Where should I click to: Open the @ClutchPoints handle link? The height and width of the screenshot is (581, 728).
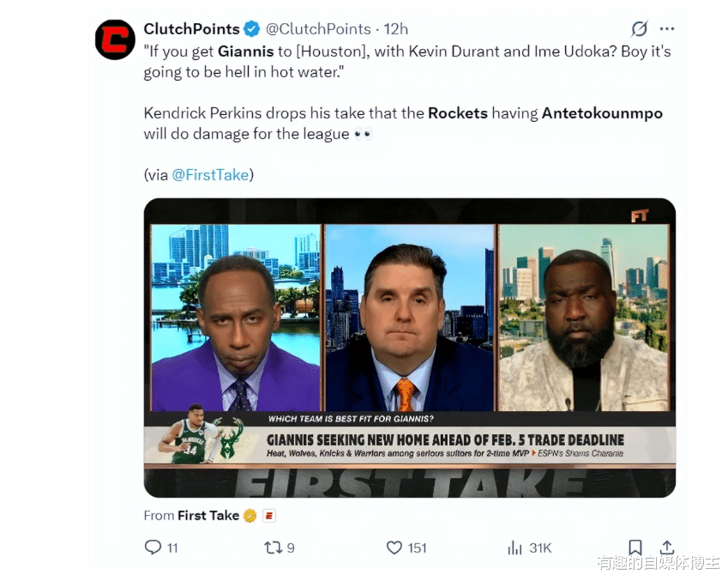[318, 29]
